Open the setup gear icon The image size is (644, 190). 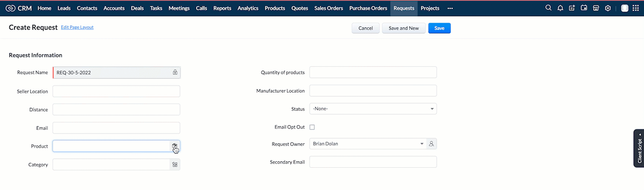(608, 8)
